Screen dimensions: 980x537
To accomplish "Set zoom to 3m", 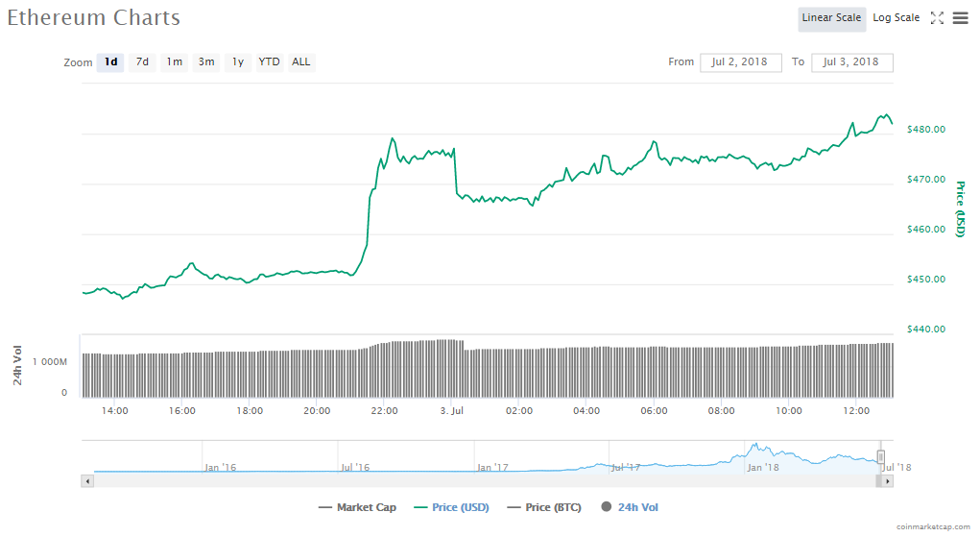I will coord(206,62).
